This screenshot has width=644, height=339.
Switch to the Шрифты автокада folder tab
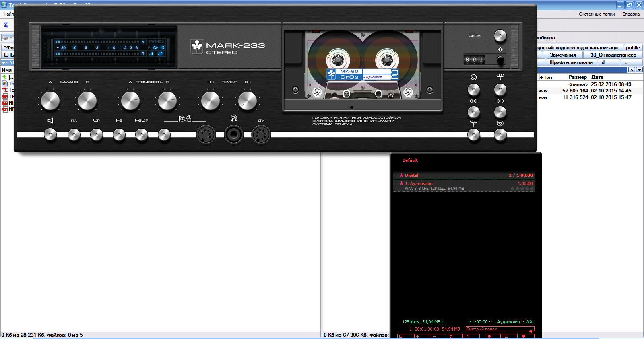(x=571, y=62)
